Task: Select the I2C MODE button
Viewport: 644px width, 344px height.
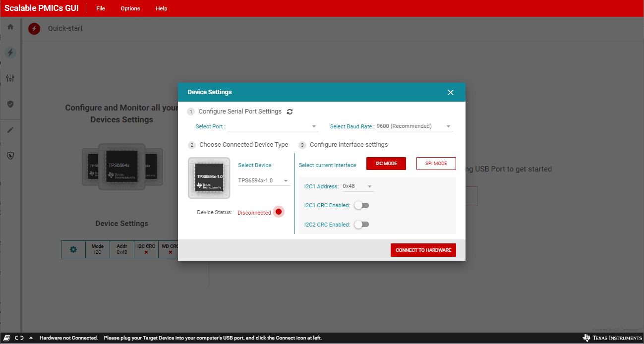Action: tap(386, 164)
